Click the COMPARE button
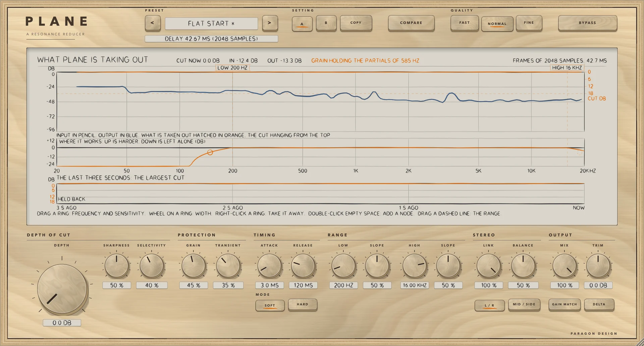 [411, 23]
